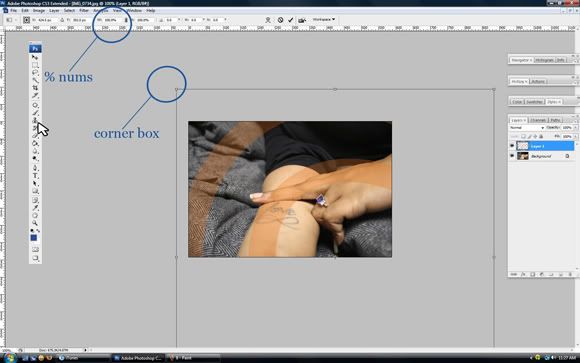Select the Crop tool
580x363 pixels.
click(35, 88)
